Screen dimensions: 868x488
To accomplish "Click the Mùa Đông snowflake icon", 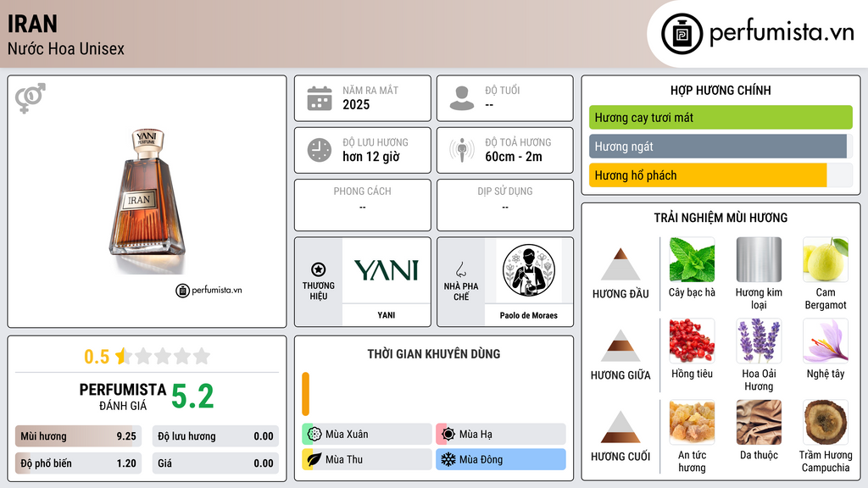I will click(448, 460).
